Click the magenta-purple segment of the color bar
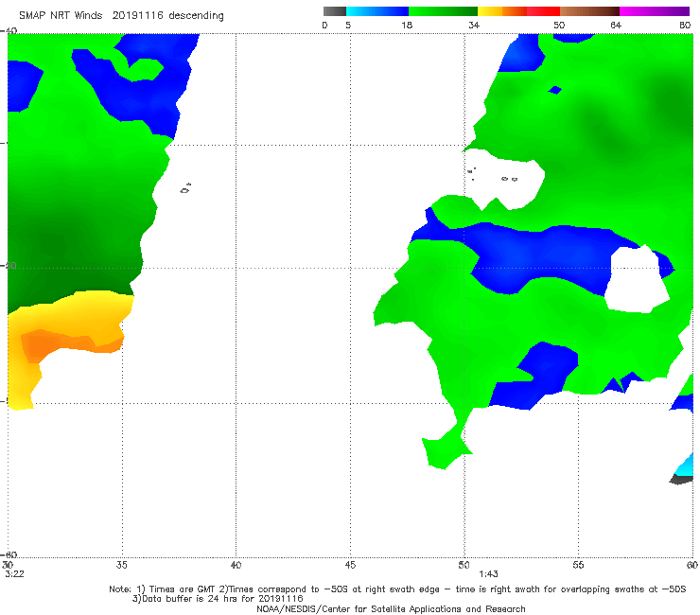 click(655, 11)
